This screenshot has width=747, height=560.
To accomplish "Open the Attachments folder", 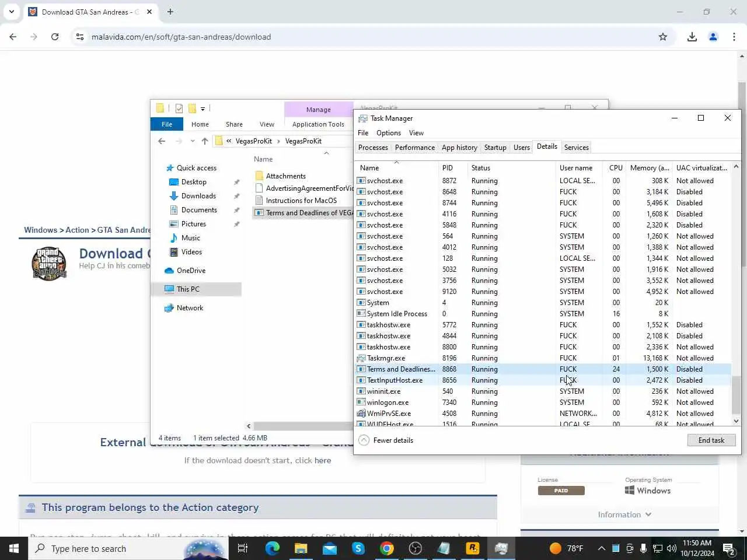I will tap(285, 176).
